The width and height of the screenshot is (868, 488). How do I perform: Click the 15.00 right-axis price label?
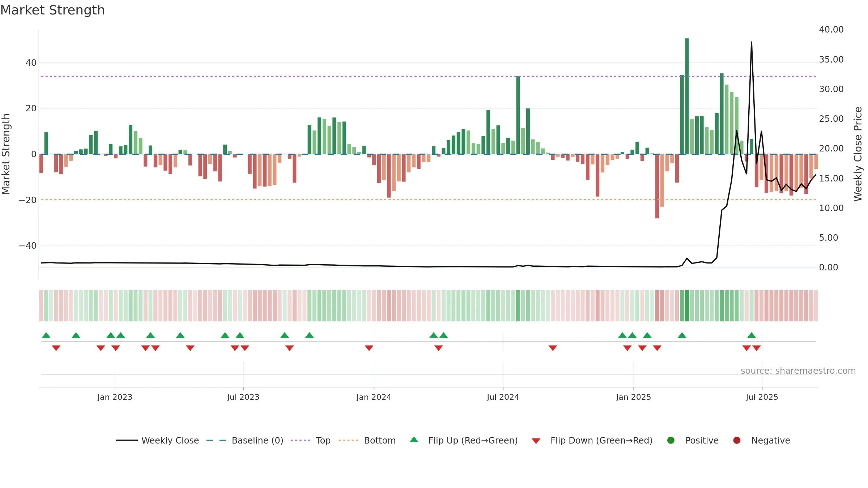[x=831, y=179]
